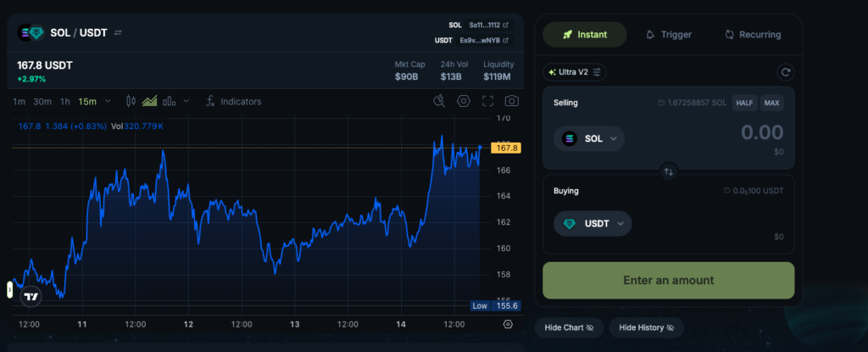Image resolution: width=868 pixels, height=352 pixels.
Task: Click the Enter an amount button
Action: tap(668, 281)
